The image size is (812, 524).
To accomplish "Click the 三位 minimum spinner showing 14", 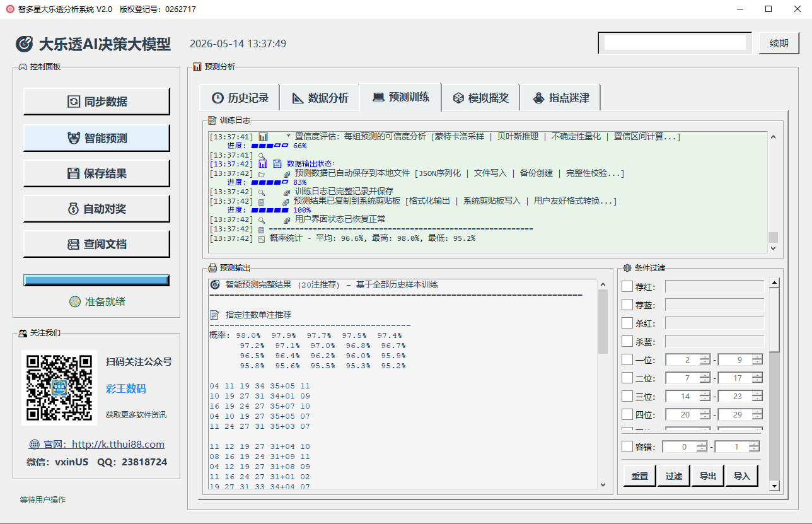I will click(688, 397).
